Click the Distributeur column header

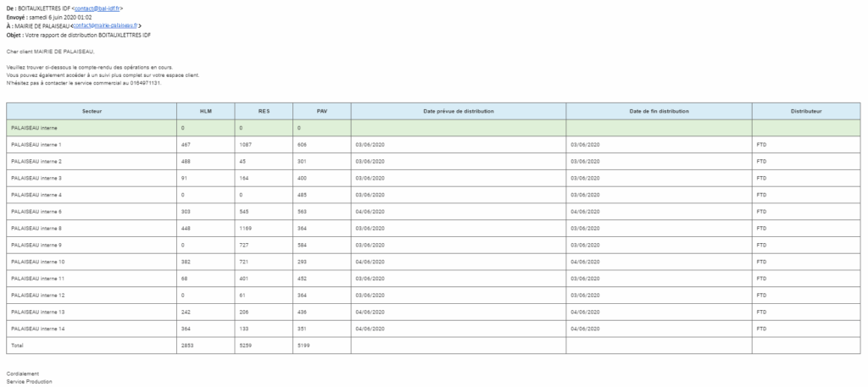pyautogui.click(x=805, y=112)
